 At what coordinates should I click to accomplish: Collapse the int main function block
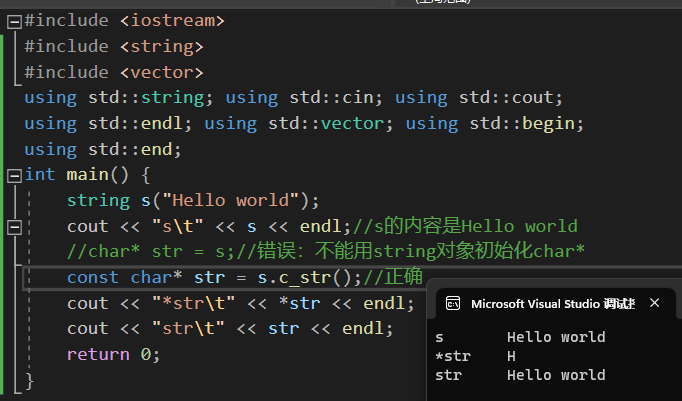[x=14, y=175]
